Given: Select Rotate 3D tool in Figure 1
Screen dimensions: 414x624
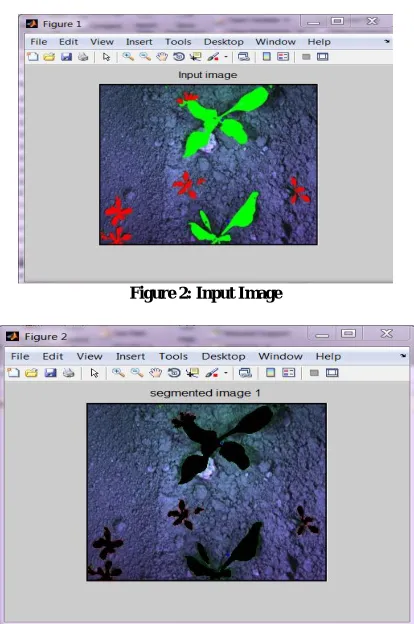Looking at the screenshot, I should point(179,57).
